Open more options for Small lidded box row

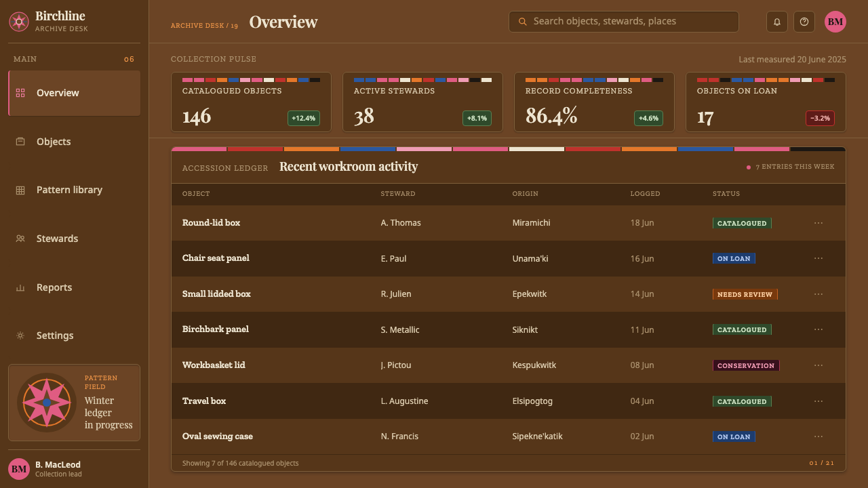pos(818,294)
